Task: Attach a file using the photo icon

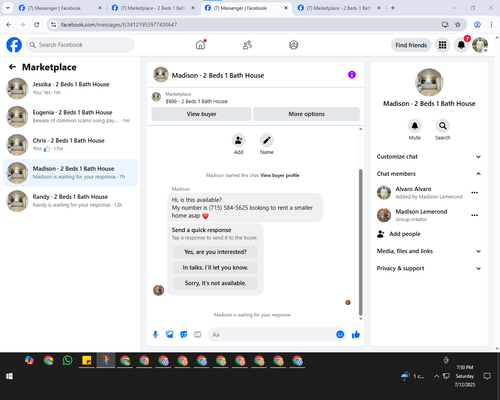Action: point(170,334)
